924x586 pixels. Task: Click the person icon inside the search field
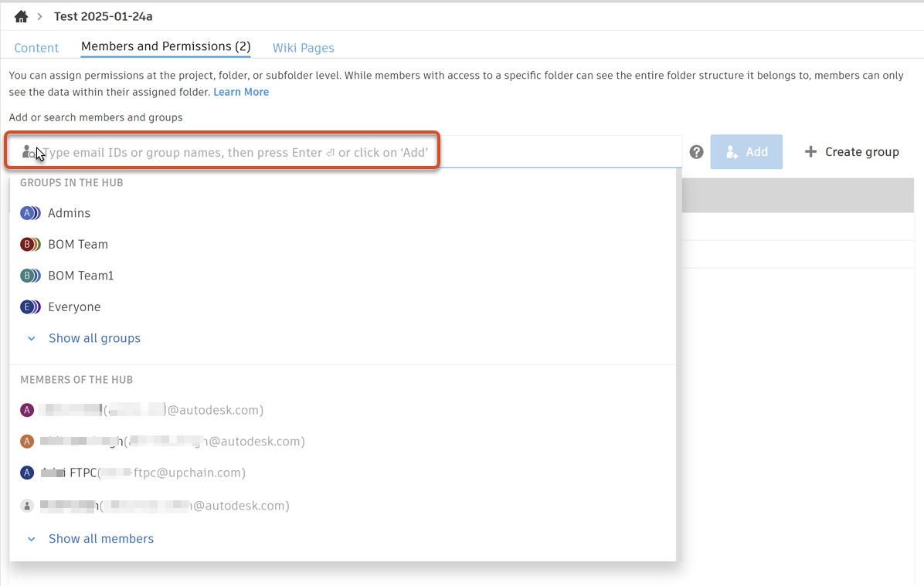[26, 152]
